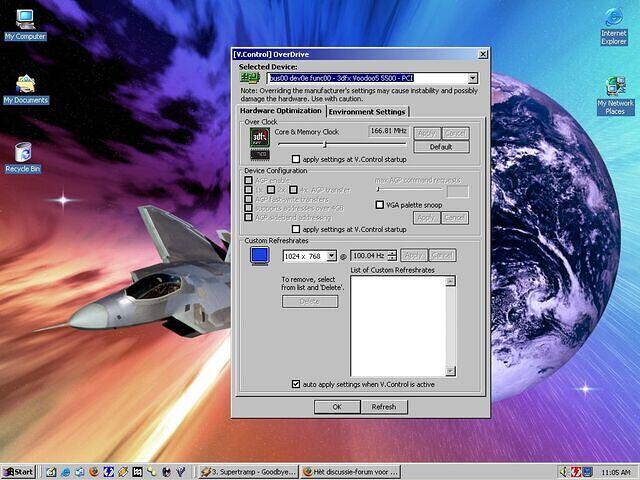The image size is (640, 480).
Task: Click Show Desktop quick launch icon
Action: point(51,472)
